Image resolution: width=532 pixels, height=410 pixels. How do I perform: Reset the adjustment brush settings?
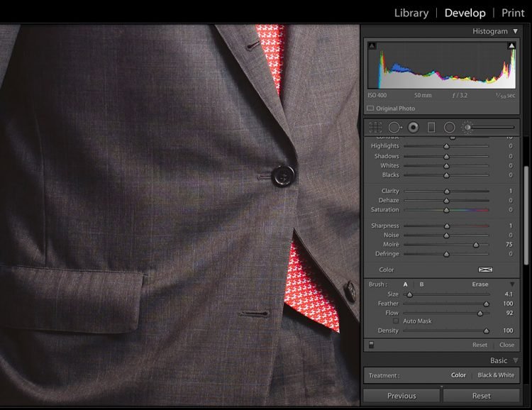pyautogui.click(x=480, y=345)
